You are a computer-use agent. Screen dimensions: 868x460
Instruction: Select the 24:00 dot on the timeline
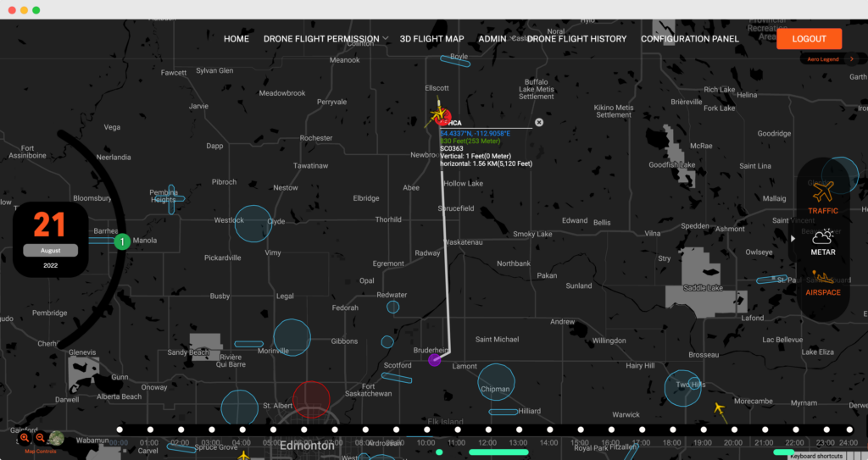(x=848, y=430)
